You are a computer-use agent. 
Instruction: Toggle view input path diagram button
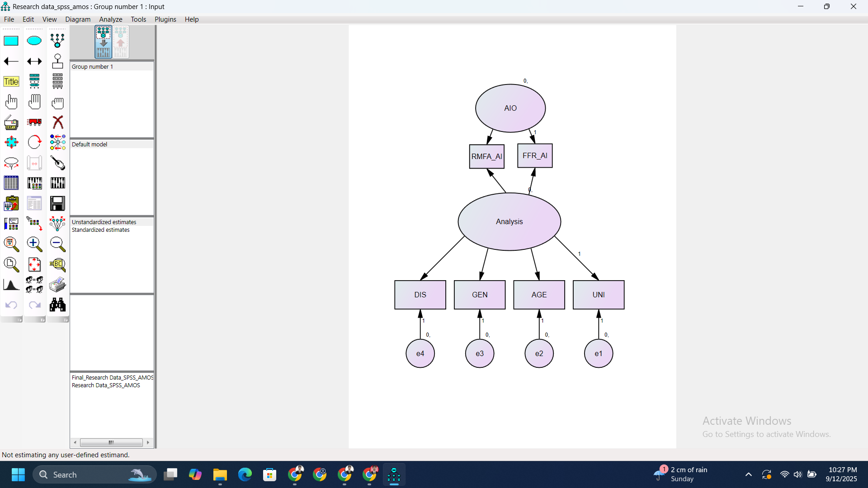(x=103, y=42)
